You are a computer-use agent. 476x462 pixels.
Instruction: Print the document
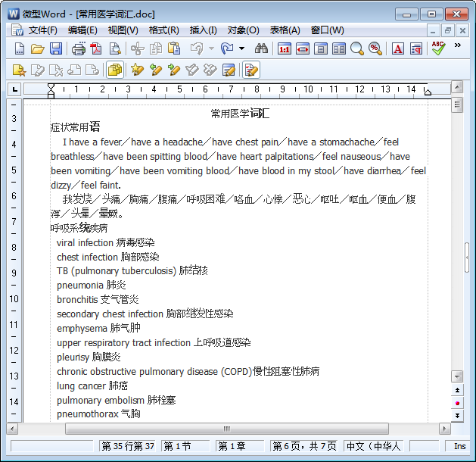[x=78, y=48]
